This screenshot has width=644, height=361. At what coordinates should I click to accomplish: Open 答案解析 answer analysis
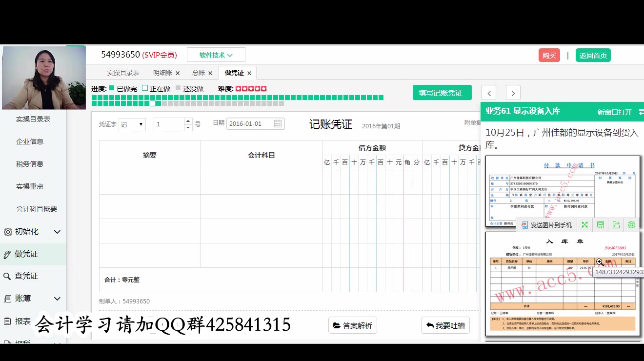pos(352,325)
